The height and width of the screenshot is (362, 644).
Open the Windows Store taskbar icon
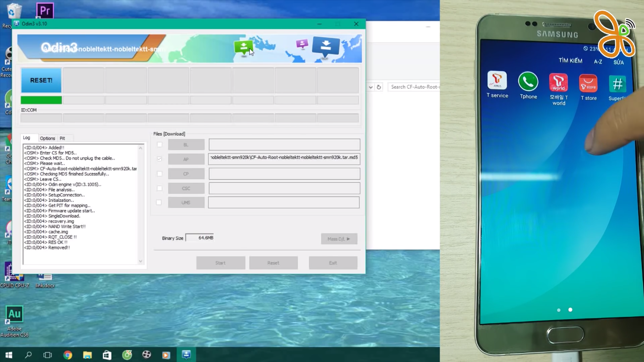[107, 355]
